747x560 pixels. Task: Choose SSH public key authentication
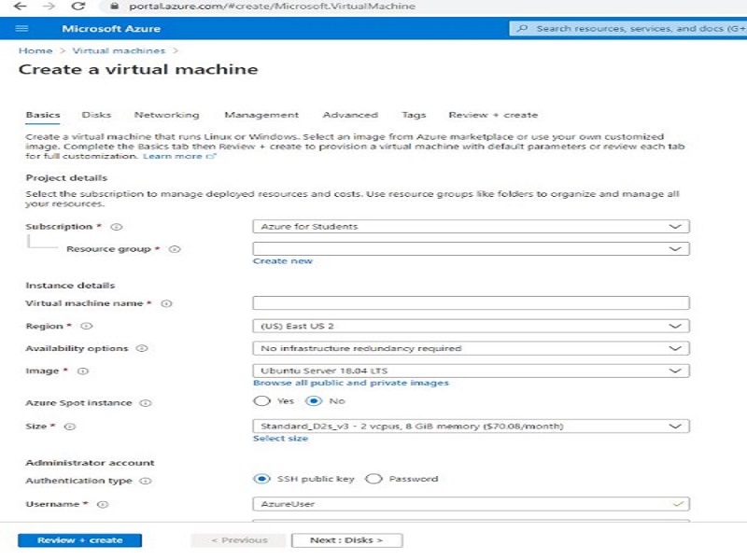click(x=262, y=479)
